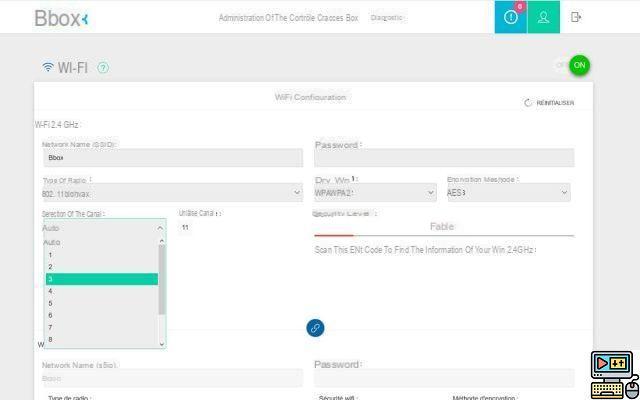Click the channel list scroll down arrow
The height and width of the screenshot is (400, 640).
click(x=162, y=344)
